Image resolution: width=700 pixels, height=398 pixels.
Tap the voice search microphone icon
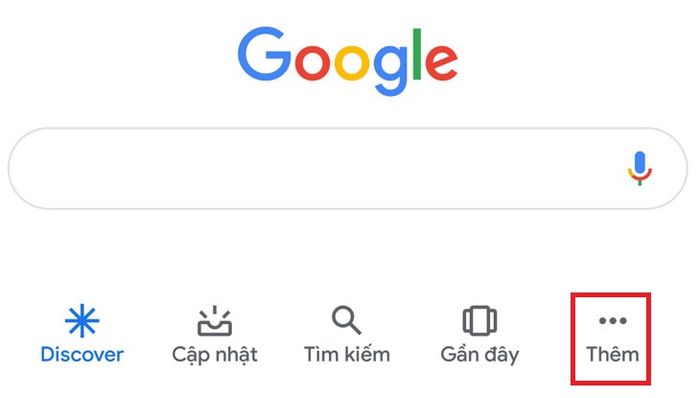(640, 168)
